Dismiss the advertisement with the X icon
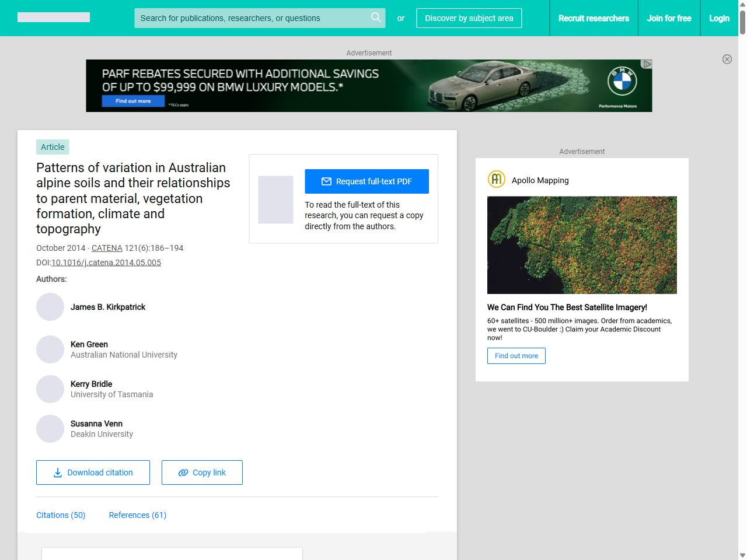 (727, 59)
